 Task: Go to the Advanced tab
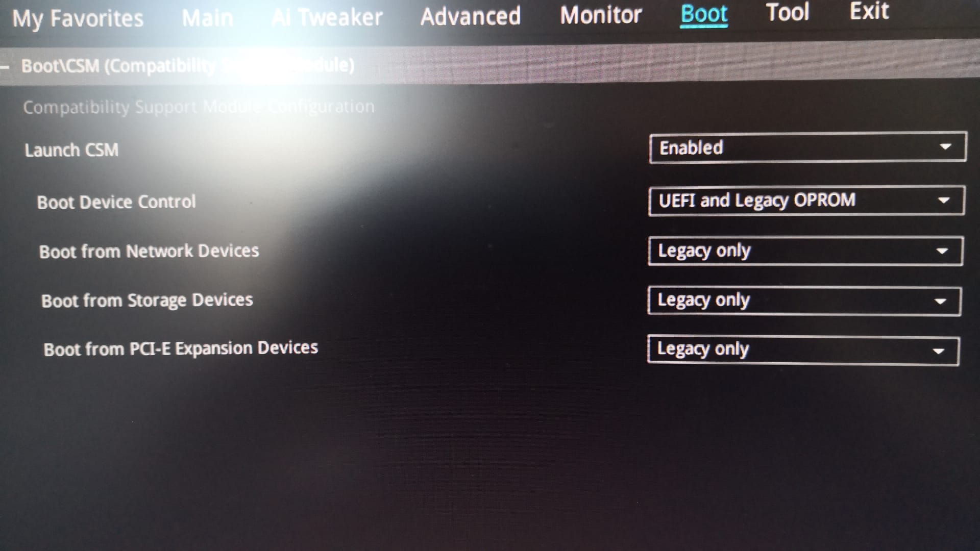pos(470,16)
